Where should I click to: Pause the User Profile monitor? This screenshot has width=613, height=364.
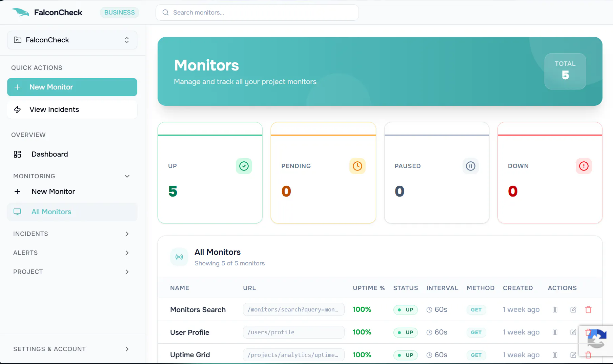pos(555,332)
